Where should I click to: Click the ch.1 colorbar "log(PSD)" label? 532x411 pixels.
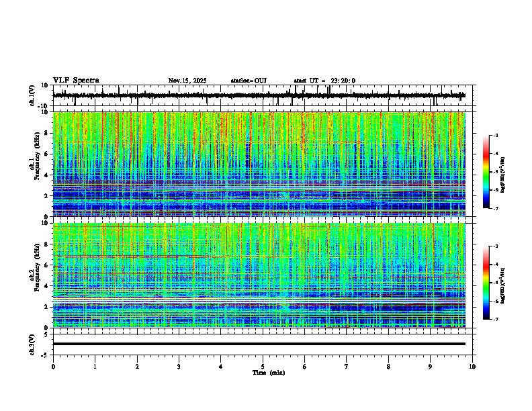(x=502, y=175)
